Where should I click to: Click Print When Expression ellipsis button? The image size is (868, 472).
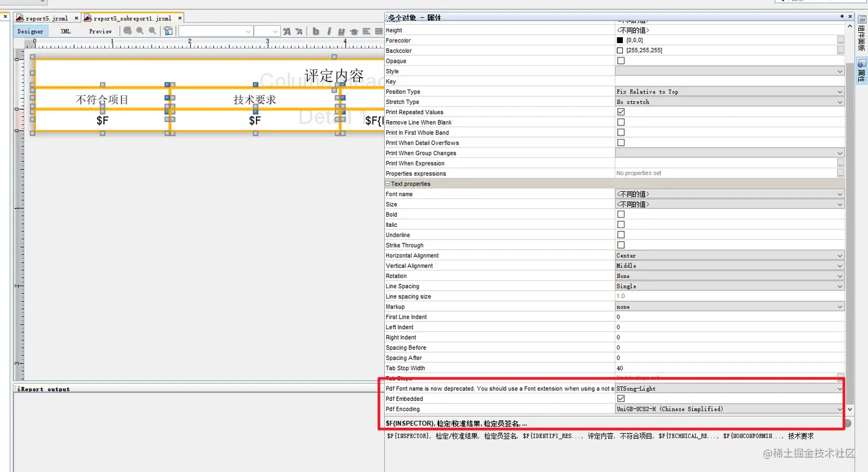840,163
